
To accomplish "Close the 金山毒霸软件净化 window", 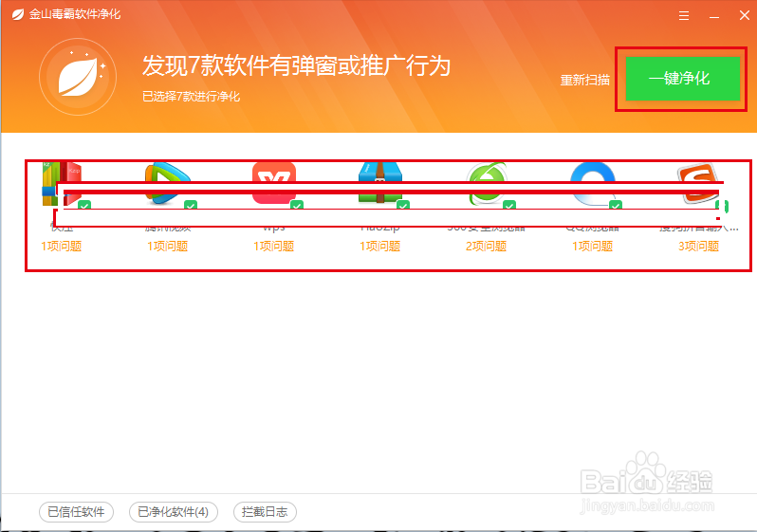I will pyautogui.click(x=745, y=15).
